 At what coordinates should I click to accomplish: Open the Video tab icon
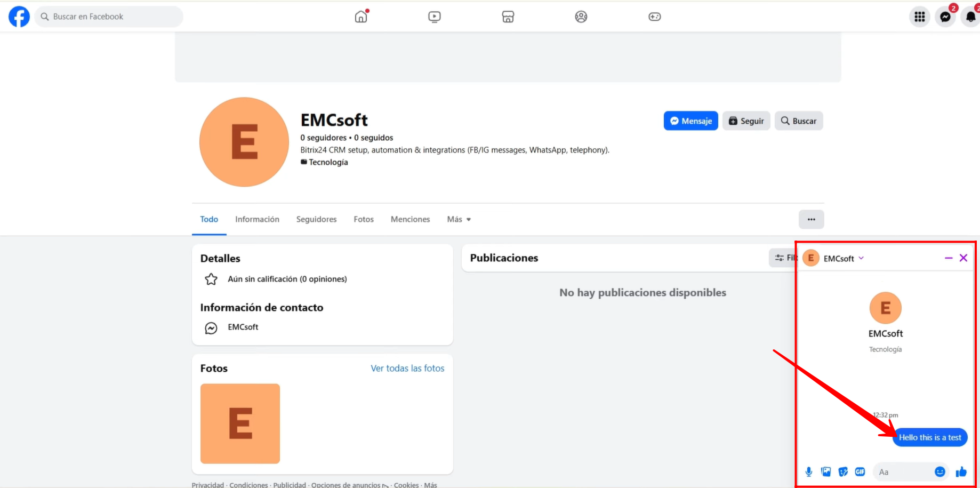(x=435, y=17)
